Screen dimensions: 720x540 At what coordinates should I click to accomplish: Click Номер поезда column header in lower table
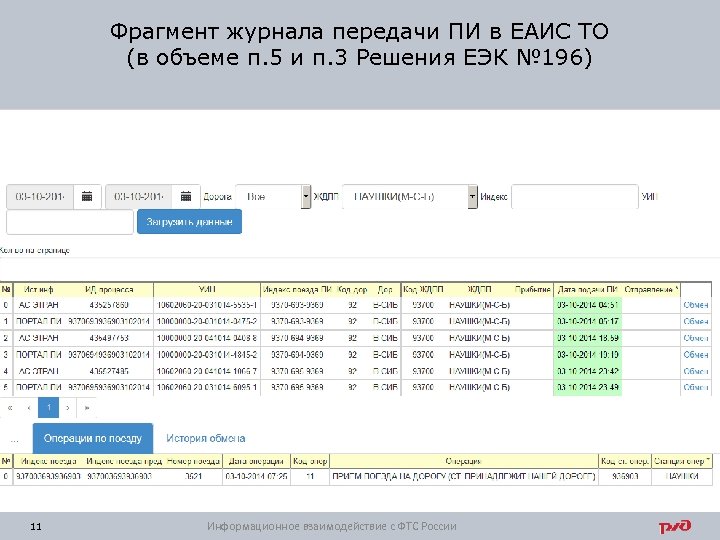[193, 461]
